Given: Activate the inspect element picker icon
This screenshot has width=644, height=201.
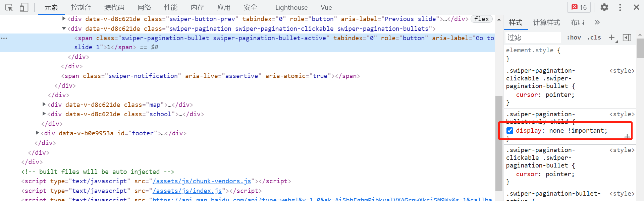Looking at the screenshot, I should coord(9,7).
